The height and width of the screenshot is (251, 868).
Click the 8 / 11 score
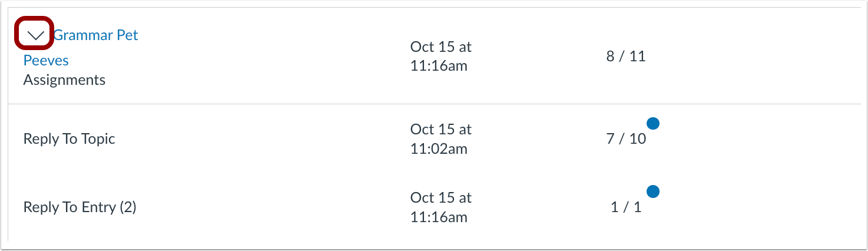(x=626, y=57)
